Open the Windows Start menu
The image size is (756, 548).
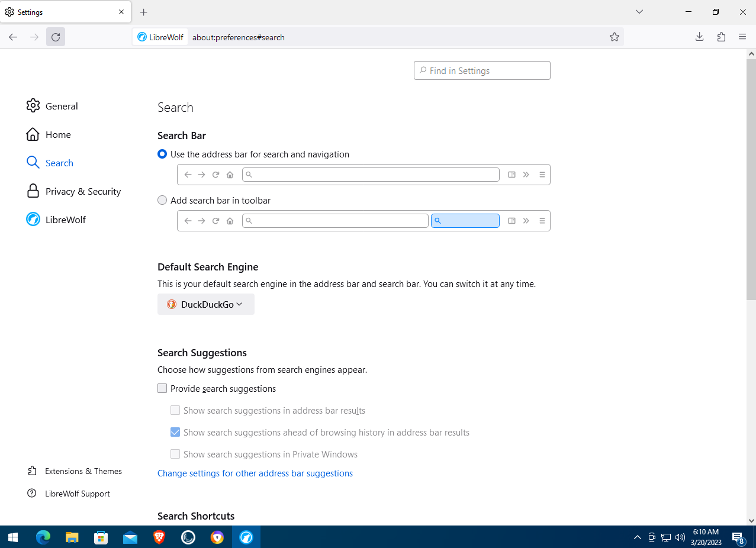pos(13,537)
